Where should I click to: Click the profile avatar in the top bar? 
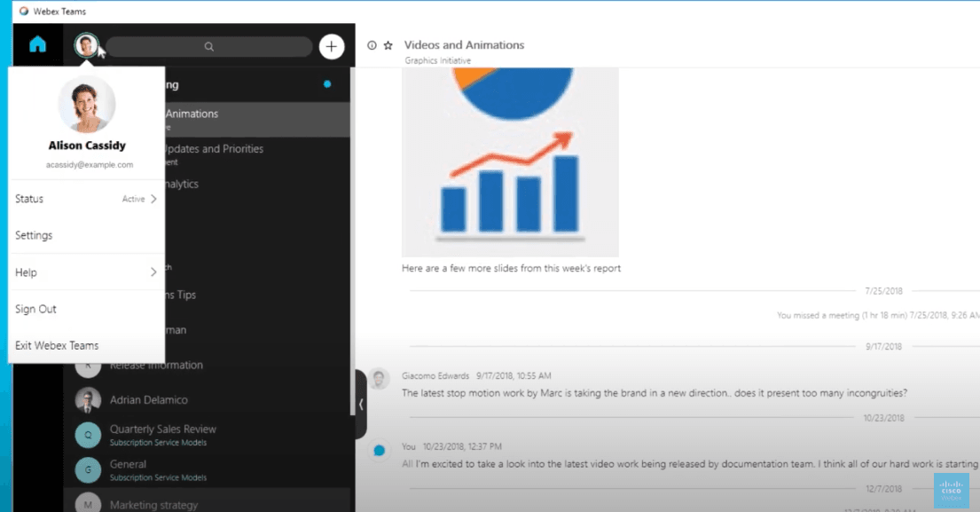pos(86,45)
